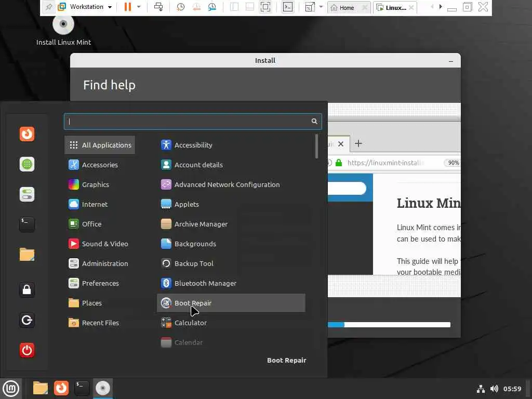Screen dimensions: 532x399
Task: Enter full screen mode in VMware toolbar
Action: (265, 7)
